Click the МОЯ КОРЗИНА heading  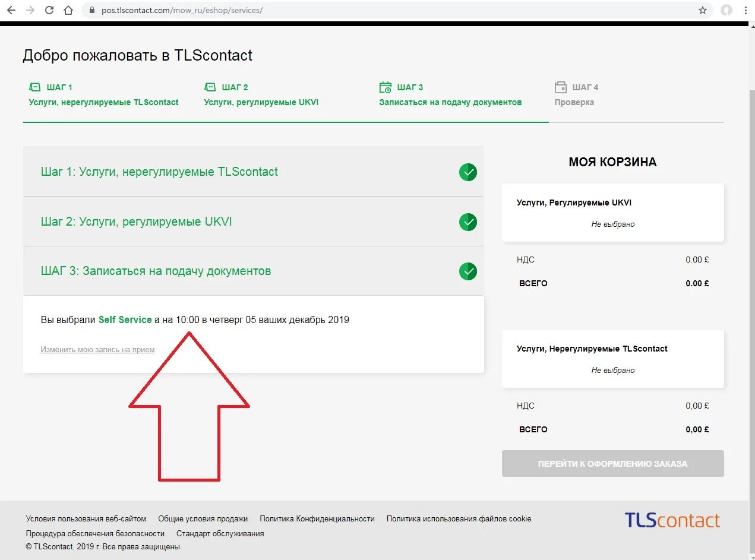tap(612, 162)
